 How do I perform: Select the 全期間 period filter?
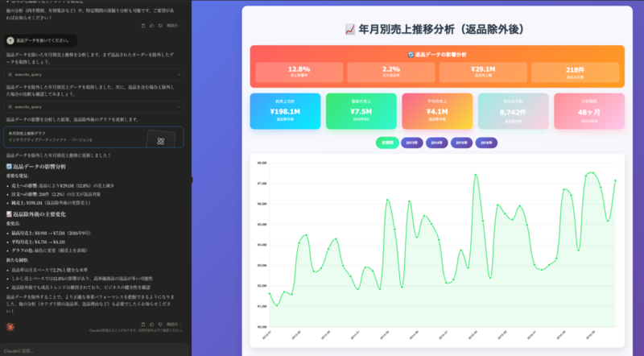[387, 143]
